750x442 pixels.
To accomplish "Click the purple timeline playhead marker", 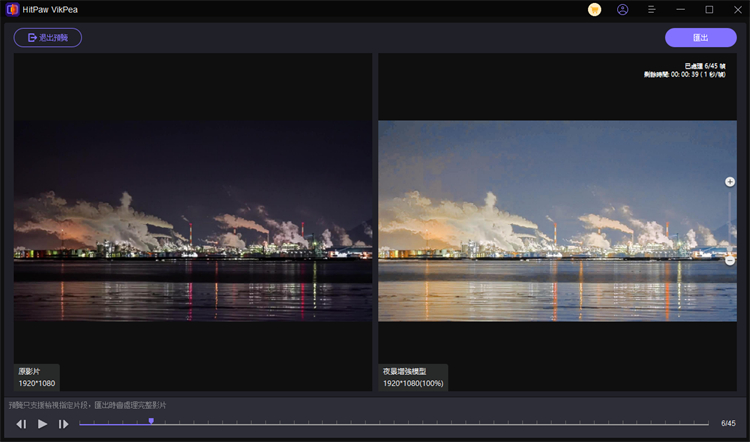I will coord(151,421).
